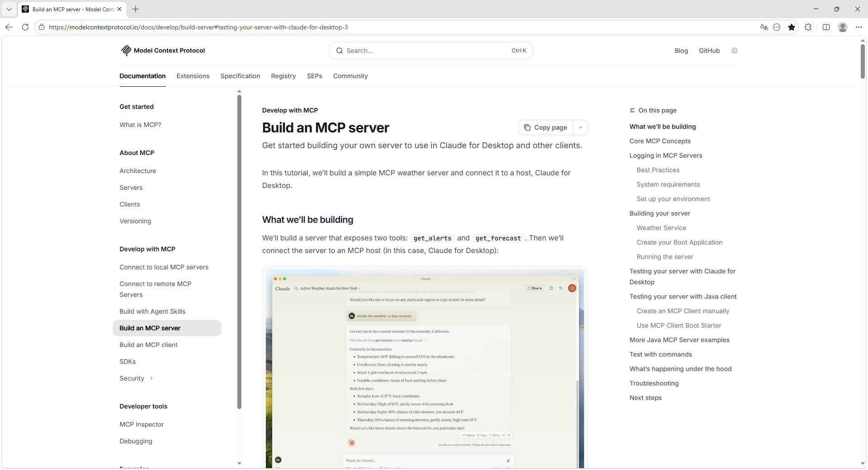The image size is (868, 470).
Task: Switch to the Specification tab
Action: [240, 76]
